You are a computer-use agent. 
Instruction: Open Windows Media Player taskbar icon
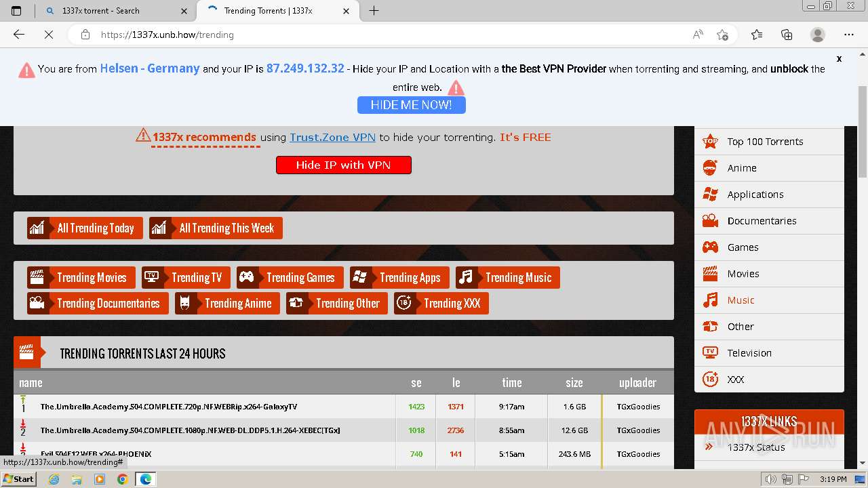point(100,479)
